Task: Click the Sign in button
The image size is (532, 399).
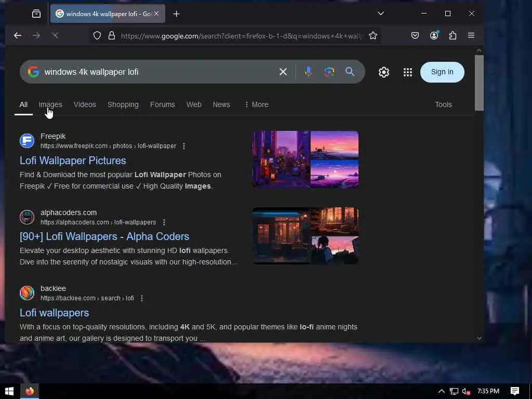Action: click(442, 72)
